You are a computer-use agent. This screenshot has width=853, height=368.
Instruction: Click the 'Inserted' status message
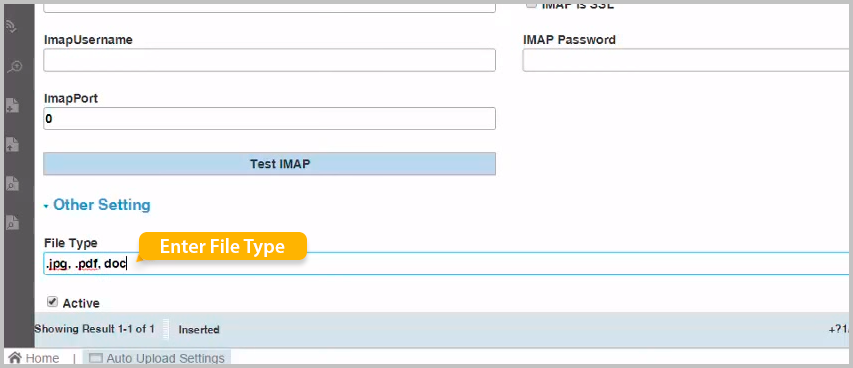199,329
